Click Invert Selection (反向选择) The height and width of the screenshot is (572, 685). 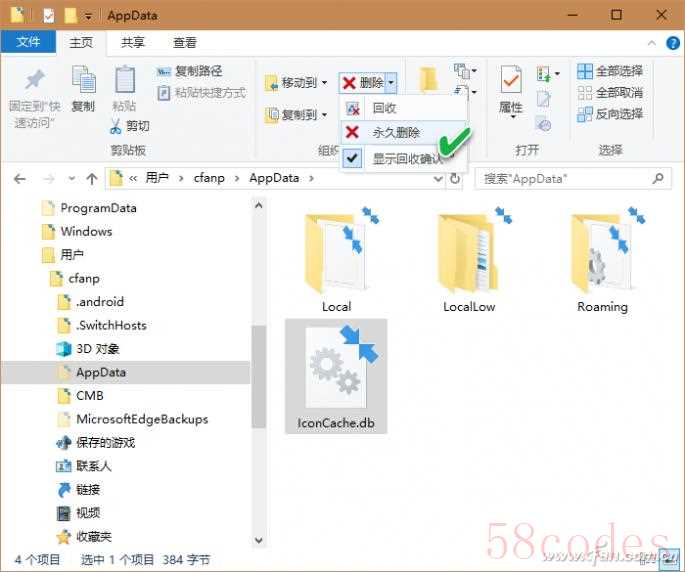610,114
